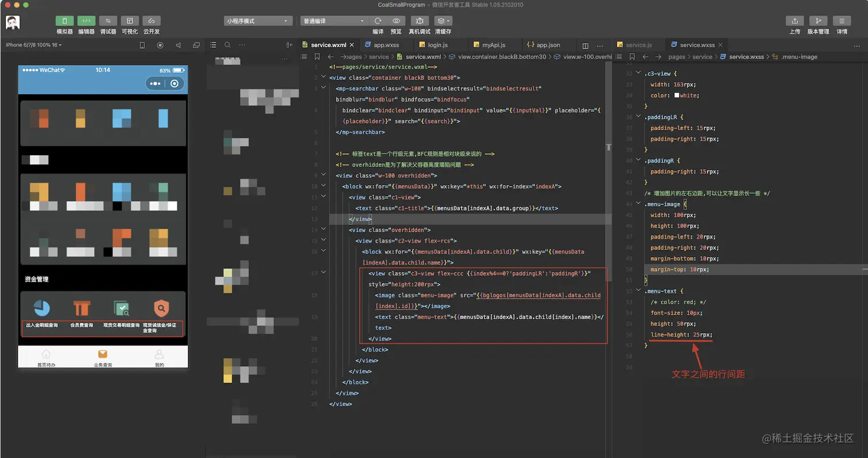The width and height of the screenshot is (868, 458).
Task: Close the service.wxss tab
Action: (720, 45)
